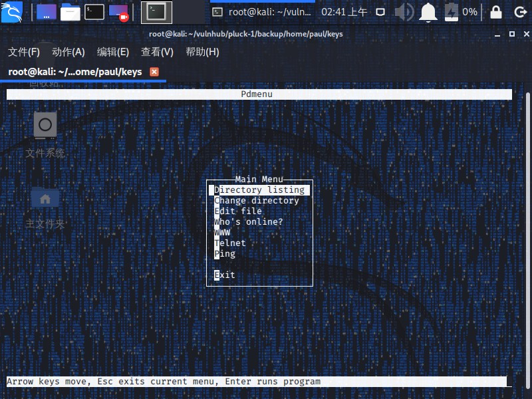
Task: Select the active terminal workspace thumbnail
Action: coord(156,12)
